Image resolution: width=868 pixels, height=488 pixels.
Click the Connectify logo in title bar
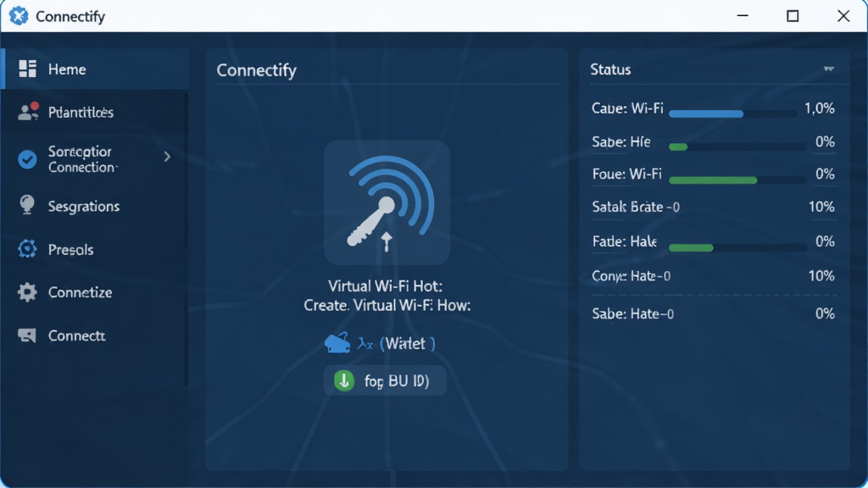coord(19,16)
